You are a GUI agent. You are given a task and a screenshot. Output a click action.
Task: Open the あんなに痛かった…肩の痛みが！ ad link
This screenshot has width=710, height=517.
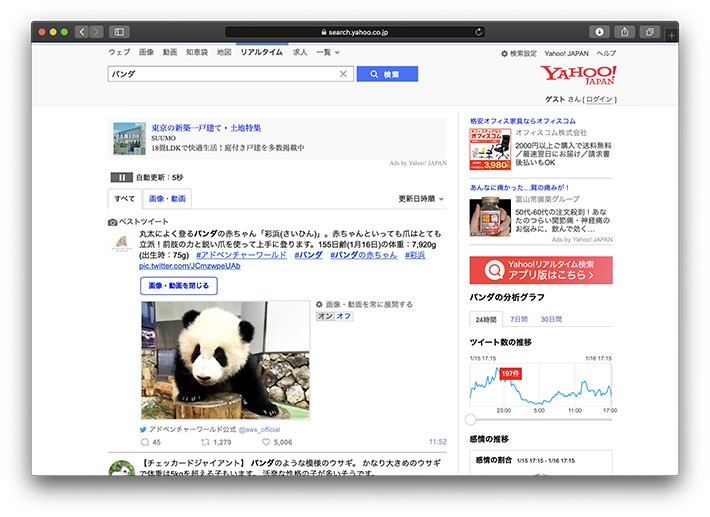click(519, 187)
